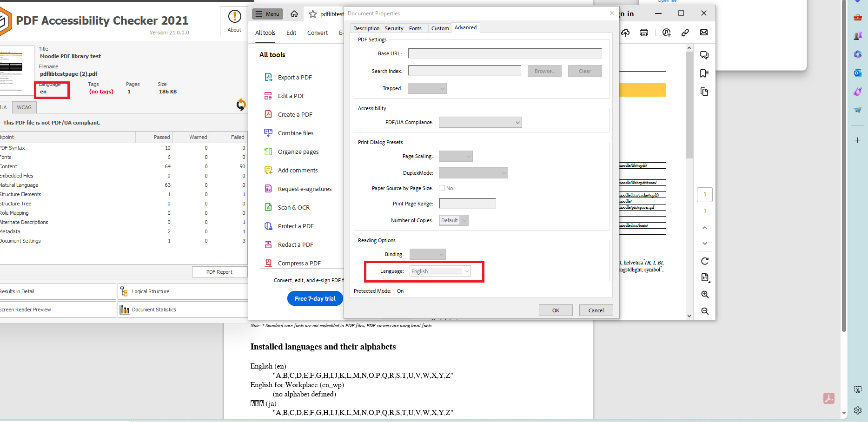Click Cancel in Document Properties

596,310
